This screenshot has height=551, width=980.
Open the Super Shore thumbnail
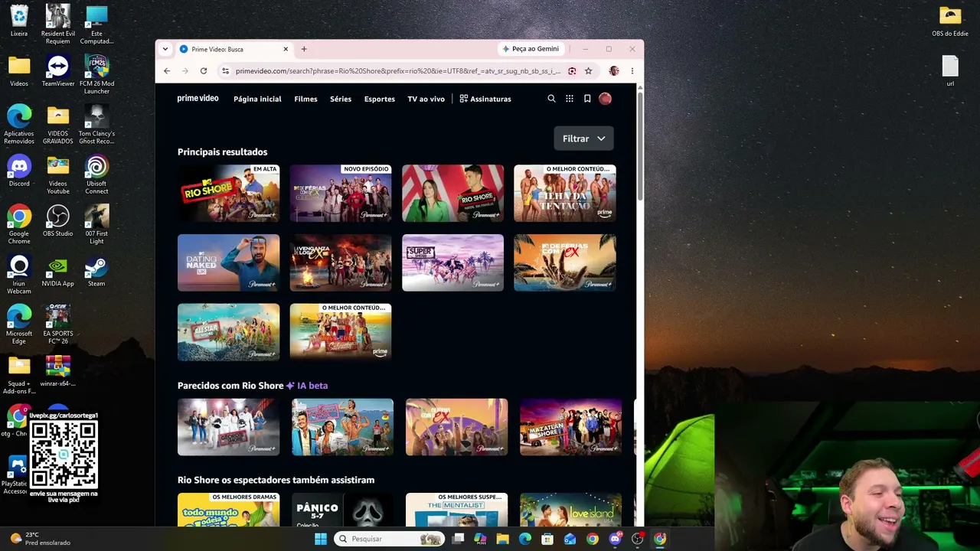click(x=453, y=262)
